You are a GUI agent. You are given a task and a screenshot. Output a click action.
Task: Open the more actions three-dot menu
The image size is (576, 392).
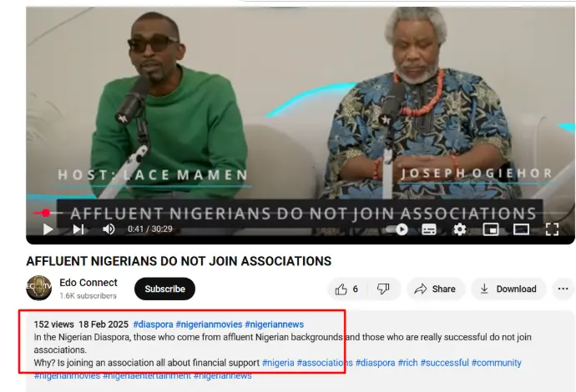coord(563,289)
